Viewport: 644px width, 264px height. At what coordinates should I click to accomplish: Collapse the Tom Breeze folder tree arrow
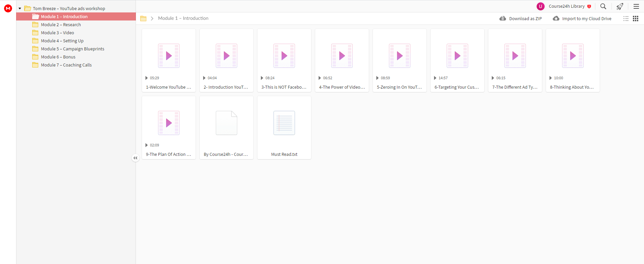tap(20, 8)
